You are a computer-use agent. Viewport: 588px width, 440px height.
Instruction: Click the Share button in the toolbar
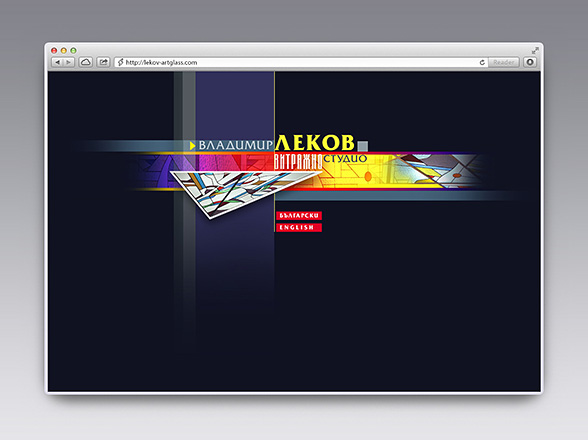(103, 62)
